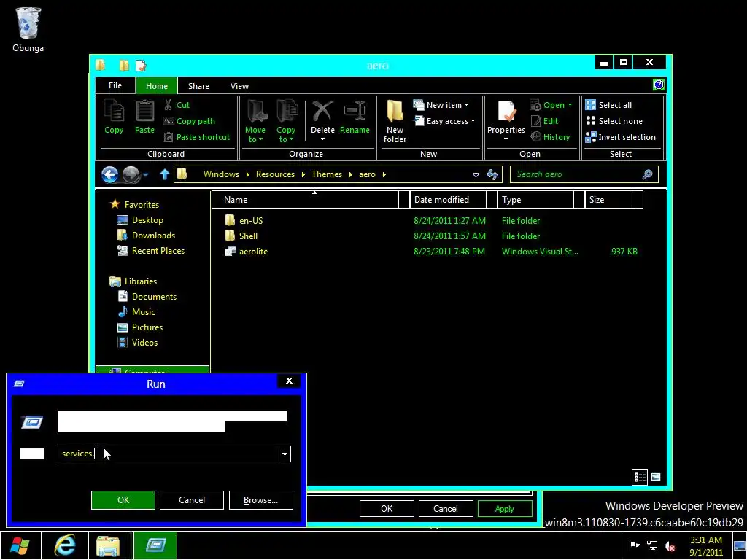
Task: Switch to the Home ribbon tab
Action: coord(157,86)
